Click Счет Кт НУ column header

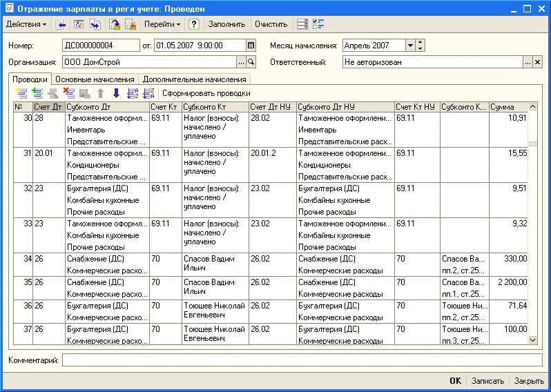418,107
